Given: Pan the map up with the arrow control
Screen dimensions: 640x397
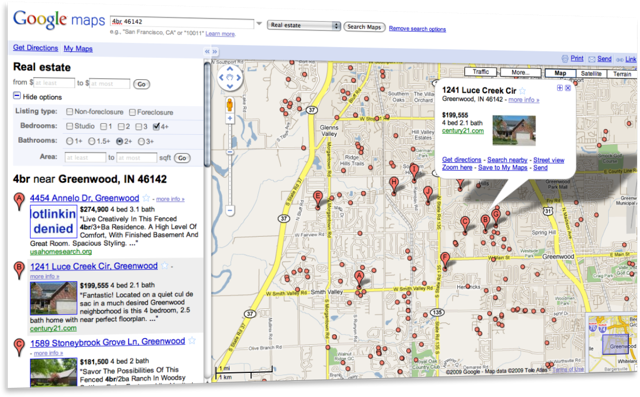Looking at the screenshot, I should tap(230, 69).
